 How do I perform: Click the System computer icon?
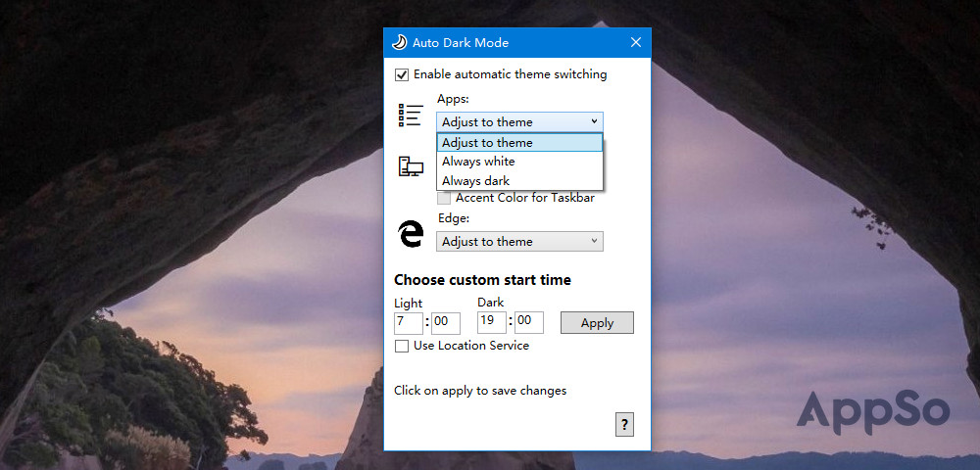click(x=411, y=166)
